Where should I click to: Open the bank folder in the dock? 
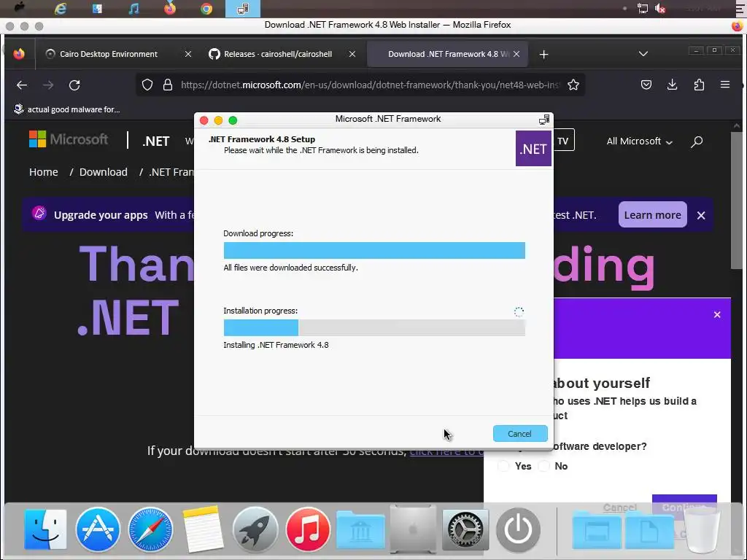tap(360, 530)
